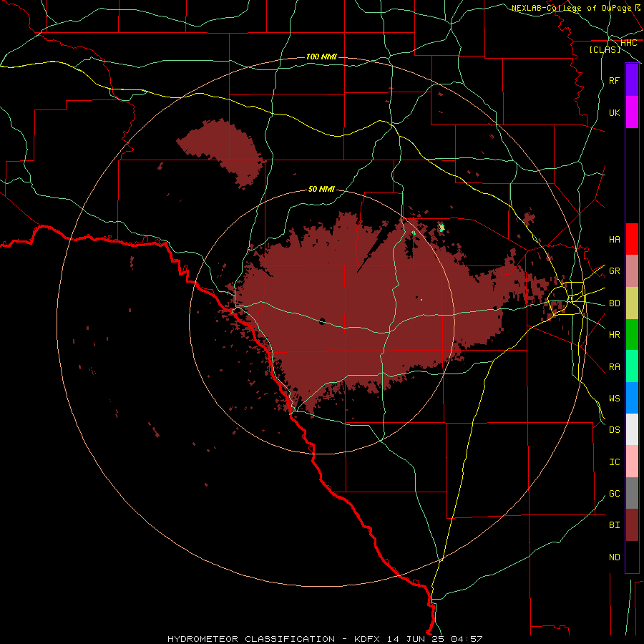Click the 50 NMI range ring label

[321, 189]
